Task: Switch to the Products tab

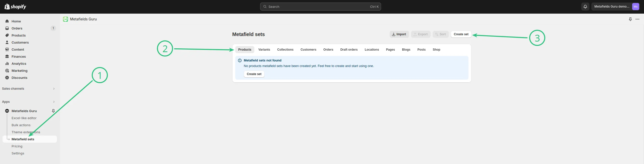Action: pos(245,50)
